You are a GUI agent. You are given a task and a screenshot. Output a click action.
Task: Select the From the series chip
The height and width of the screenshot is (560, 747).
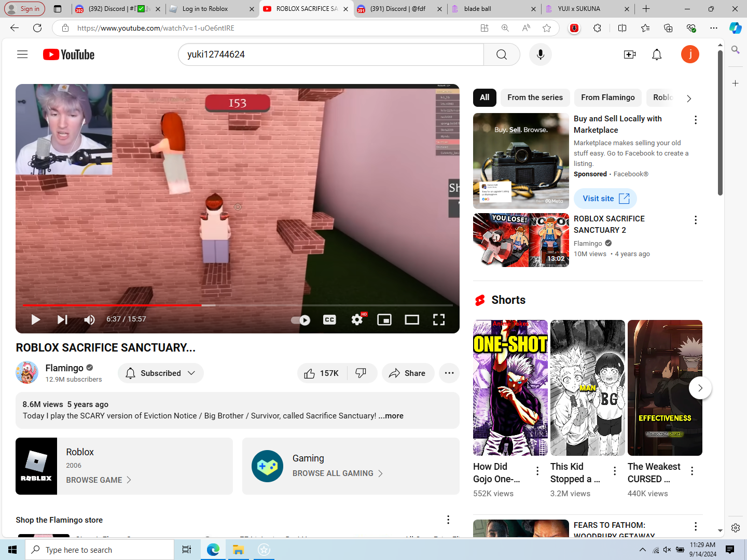[x=535, y=97]
